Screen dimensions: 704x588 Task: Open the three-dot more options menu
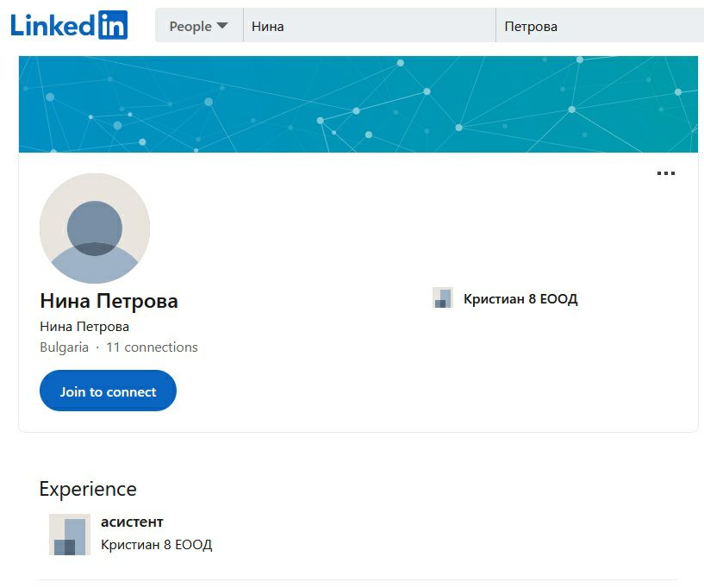click(665, 173)
